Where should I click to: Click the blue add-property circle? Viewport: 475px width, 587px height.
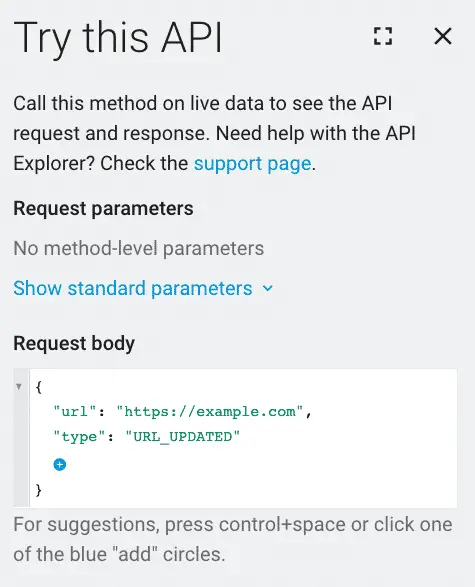pos(60,465)
